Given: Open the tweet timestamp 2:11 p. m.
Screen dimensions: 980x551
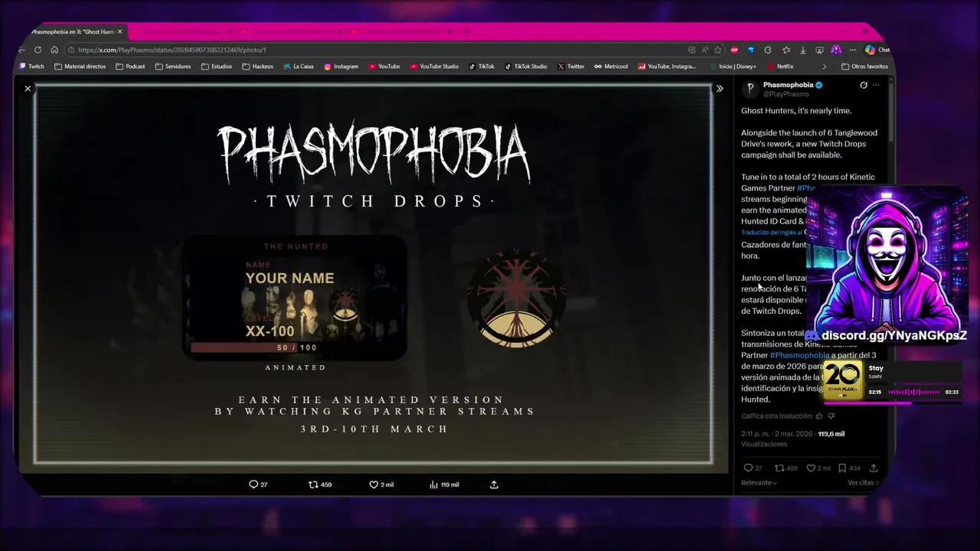Looking at the screenshot, I should coord(776,434).
